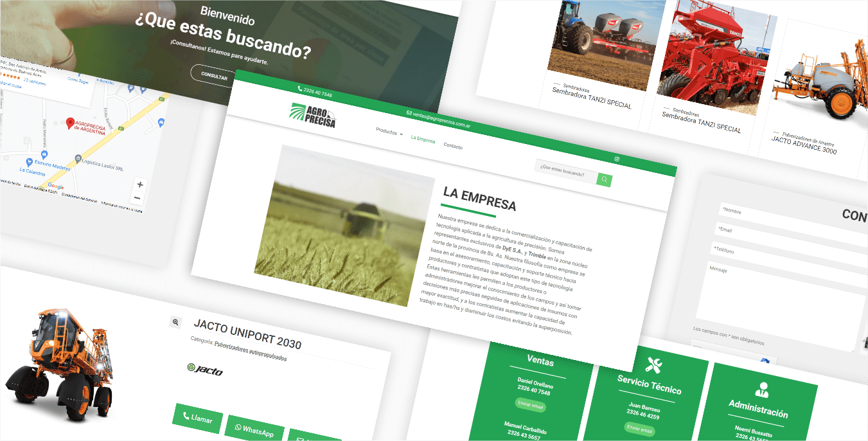Click the person icon above Administración
The width and height of the screenshot is (868, 441).
762,389
